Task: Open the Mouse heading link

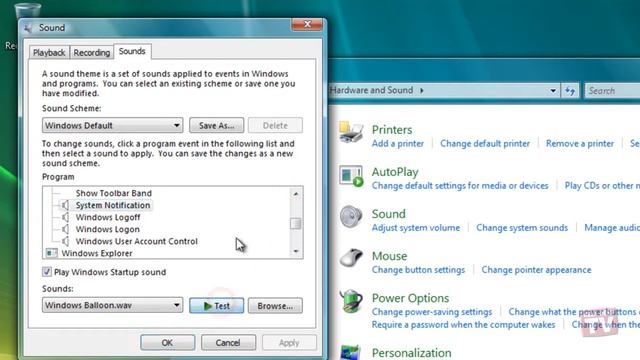Action: (389, 256)
